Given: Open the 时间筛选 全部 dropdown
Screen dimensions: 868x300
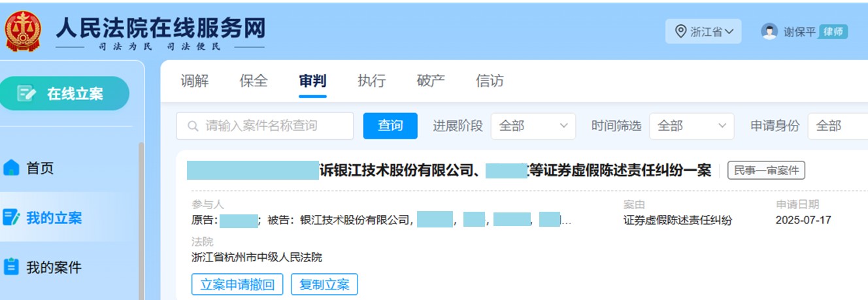Looking at the screenshot, I should 691,126.
